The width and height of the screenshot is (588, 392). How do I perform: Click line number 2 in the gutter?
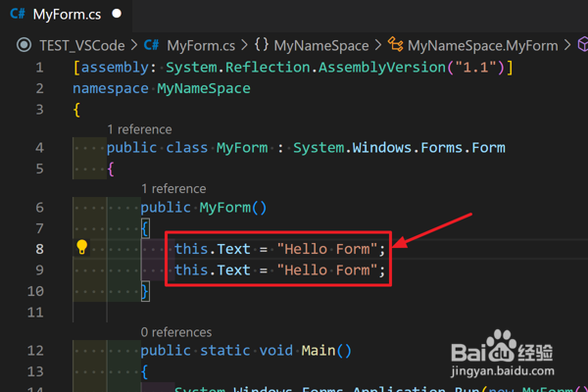40,89
